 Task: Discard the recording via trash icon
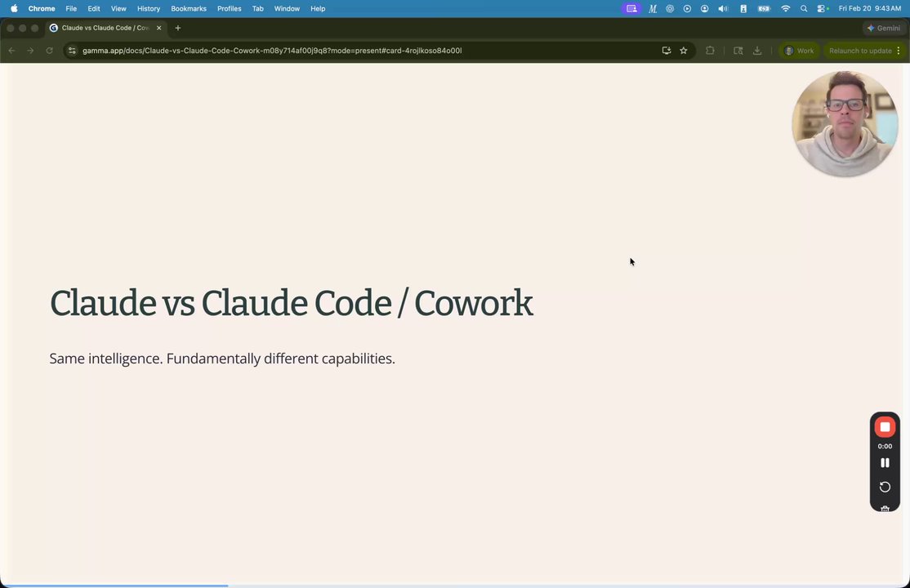(885, 509)
